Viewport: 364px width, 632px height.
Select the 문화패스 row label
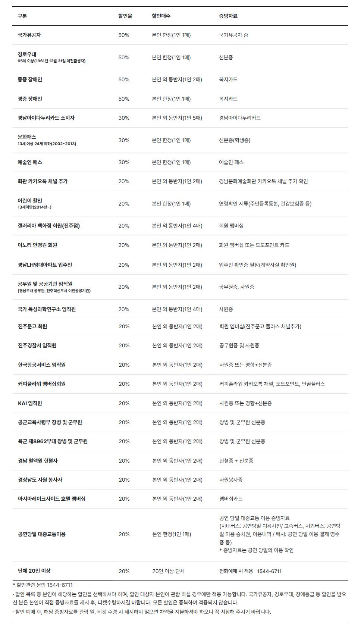(27, 137)
